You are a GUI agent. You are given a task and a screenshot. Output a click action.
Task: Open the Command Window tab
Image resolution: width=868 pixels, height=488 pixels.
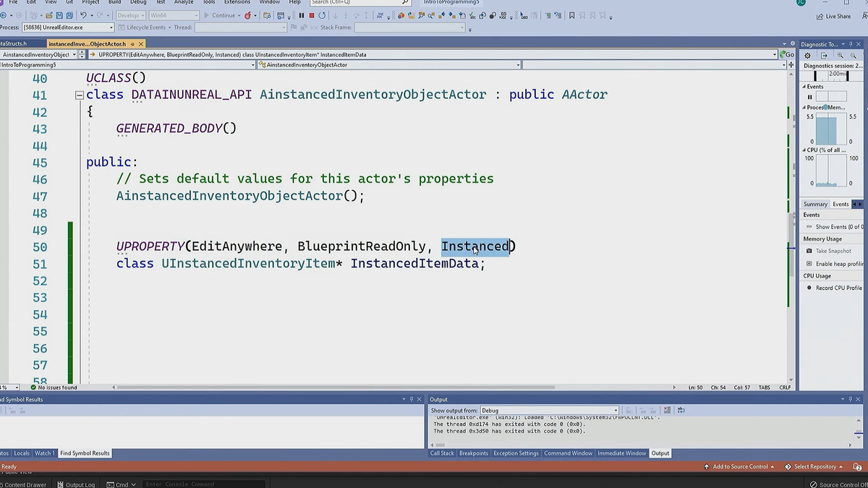click(x=569, y=453)
